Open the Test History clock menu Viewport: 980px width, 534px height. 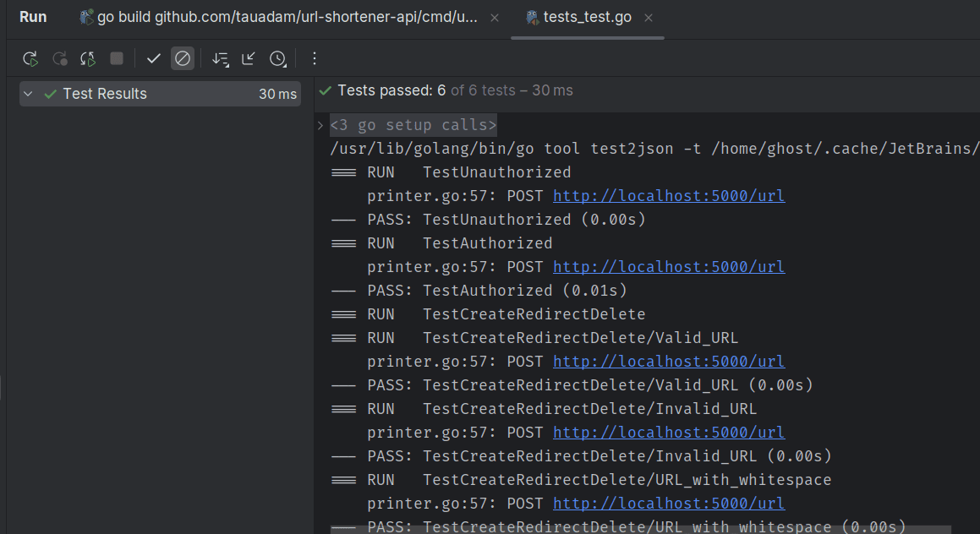277,58
